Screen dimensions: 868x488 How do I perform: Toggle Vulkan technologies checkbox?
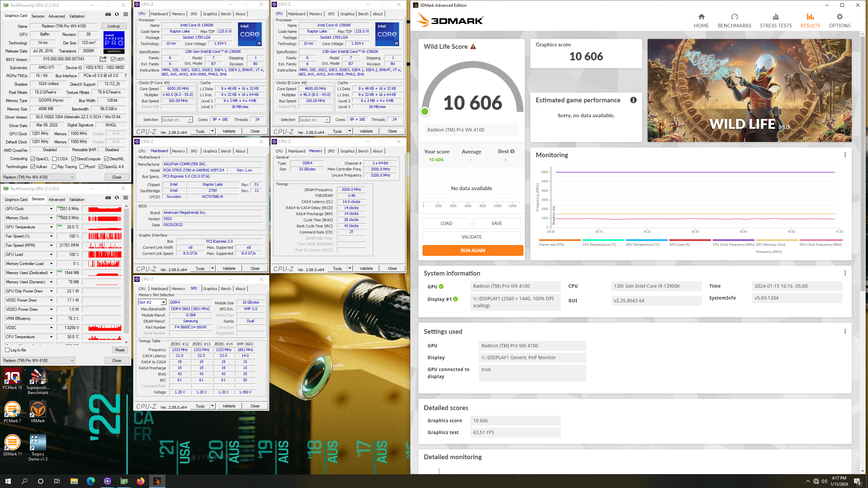point(33,167)
